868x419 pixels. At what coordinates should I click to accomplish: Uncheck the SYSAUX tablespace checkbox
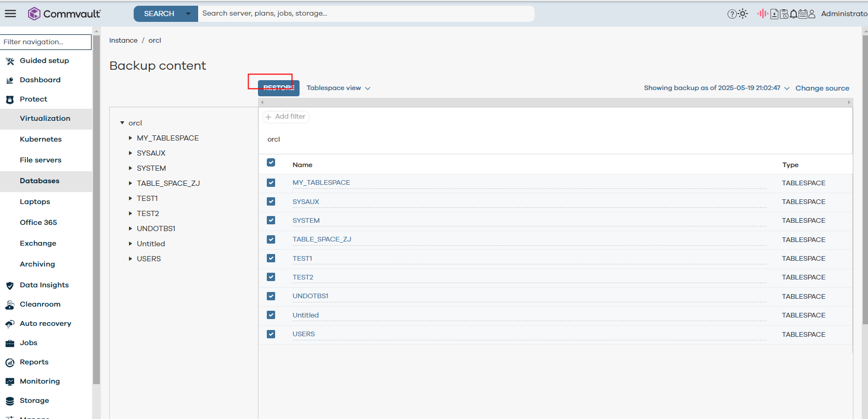[x=271, y=201]
